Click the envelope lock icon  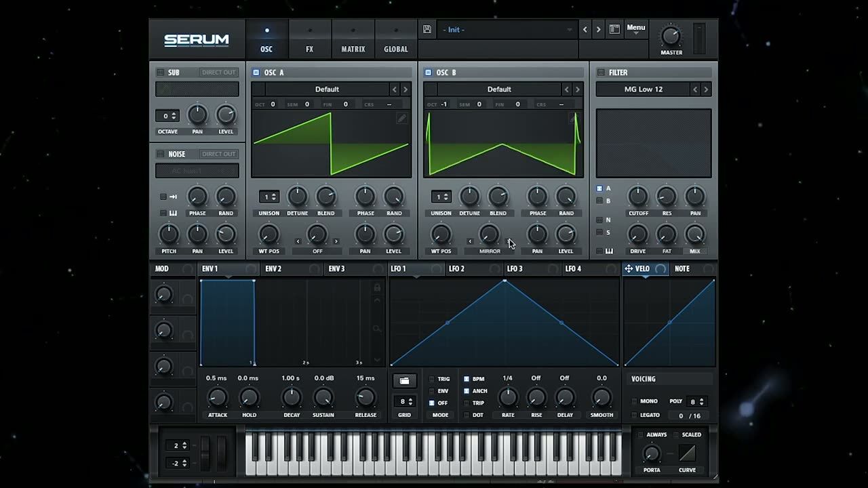pos(378,288)
